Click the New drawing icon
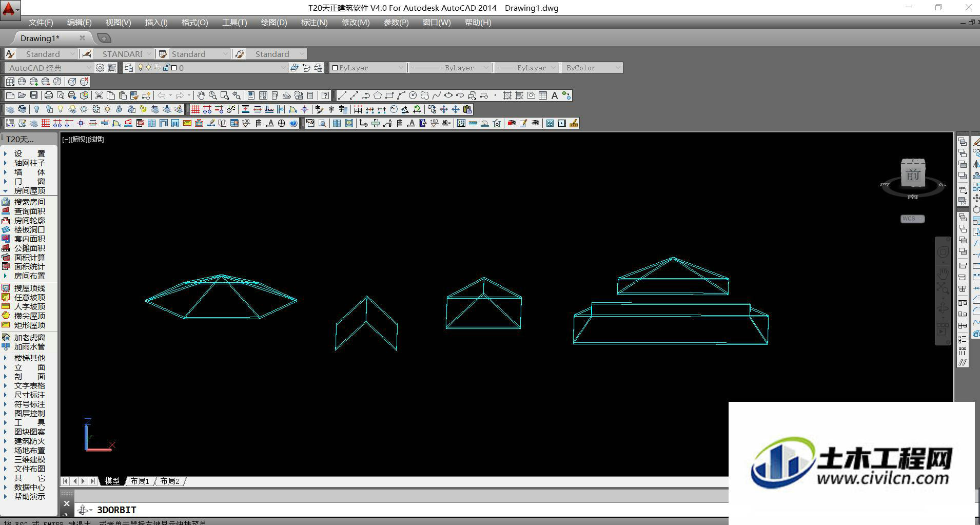Viewport: 980px width, 525px height. click(x=10, y=95)
